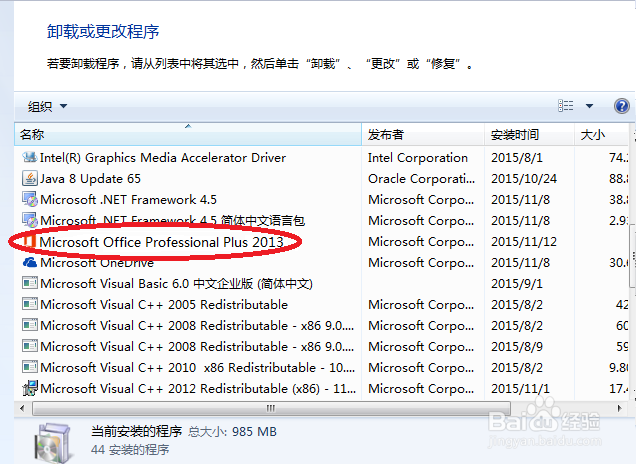The width and height of the screenshot is (636, 464).
Task: Click the Intel Corporation publisher cell
Action: tap(418, 157)
